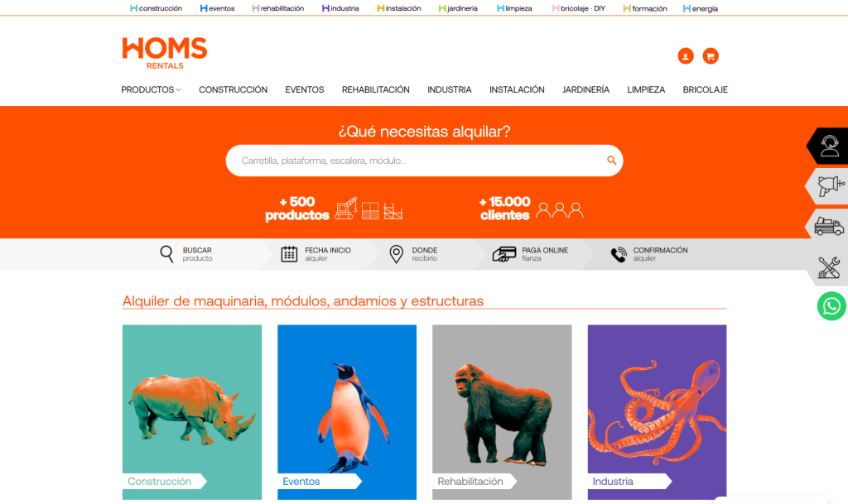Click the Fecha Inicio calendar icon
Image resolution: width=848 pixels, height=504 pixels.
click(x=289, y=254)
